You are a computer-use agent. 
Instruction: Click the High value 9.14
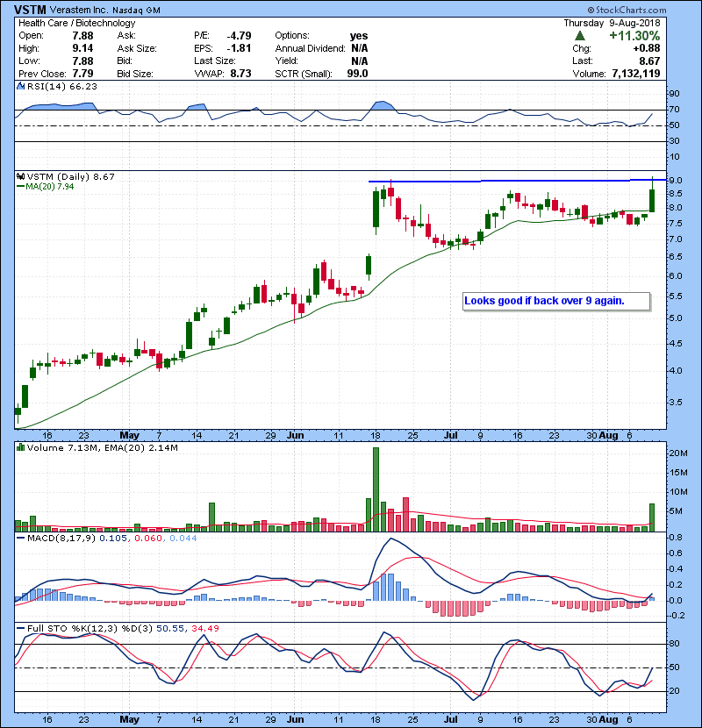pyautogui.click(x=82, y=48)
